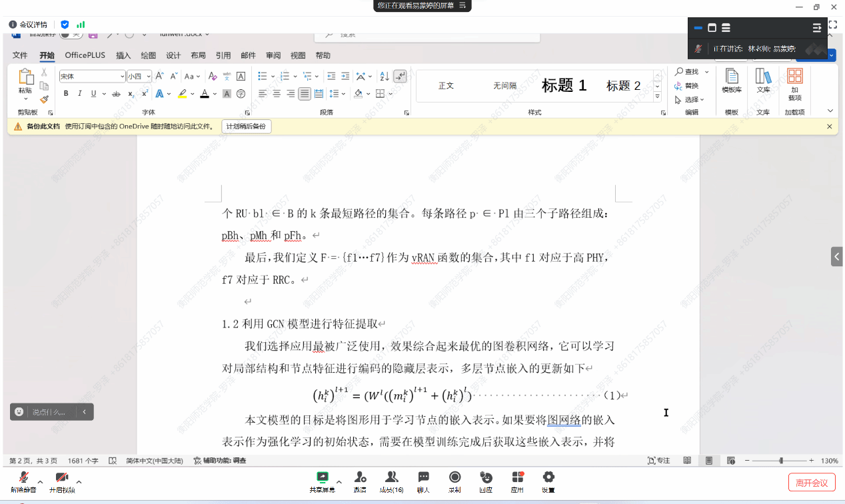Switch to the 审阅 tab

pyautogui.click(x=273, y=55)
